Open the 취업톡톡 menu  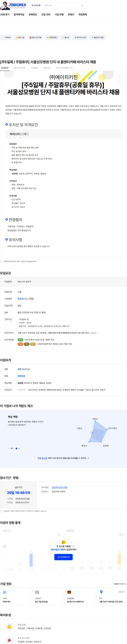tap(83, 15)
